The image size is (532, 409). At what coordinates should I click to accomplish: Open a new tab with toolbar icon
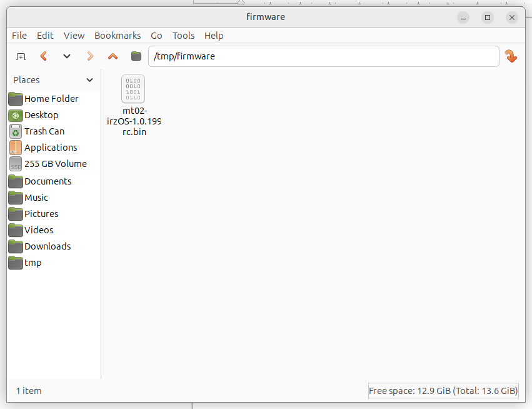click(21, 56)
